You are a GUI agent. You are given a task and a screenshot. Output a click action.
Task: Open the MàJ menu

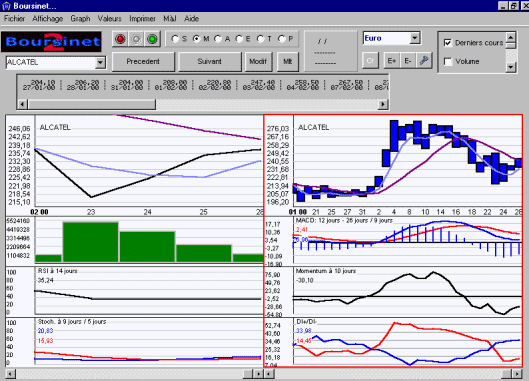click(170, 19)
